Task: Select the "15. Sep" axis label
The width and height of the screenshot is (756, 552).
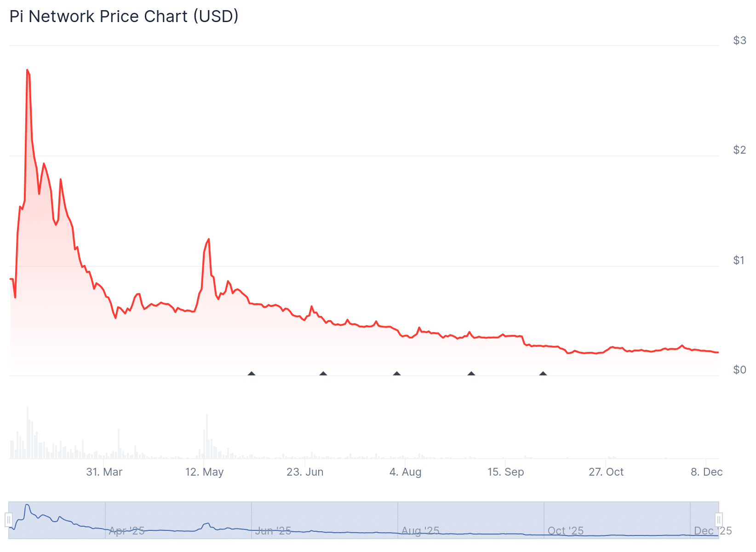Action: click(505, 472)
